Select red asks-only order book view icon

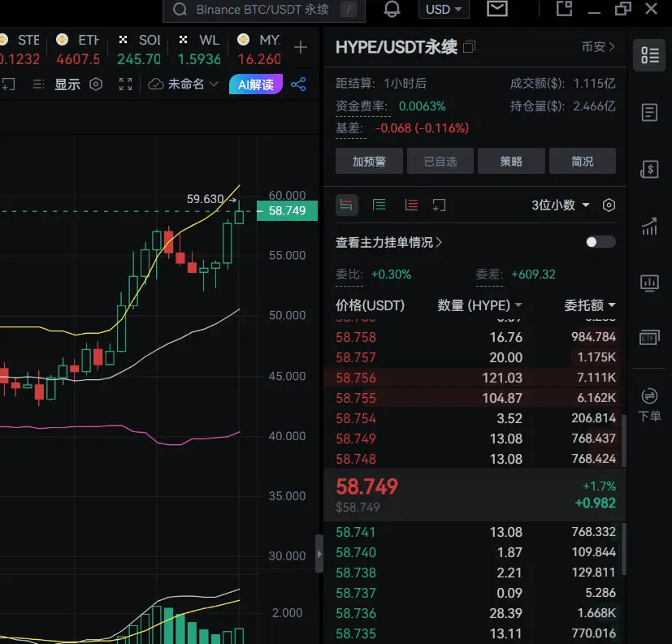(x=411, y=205)
